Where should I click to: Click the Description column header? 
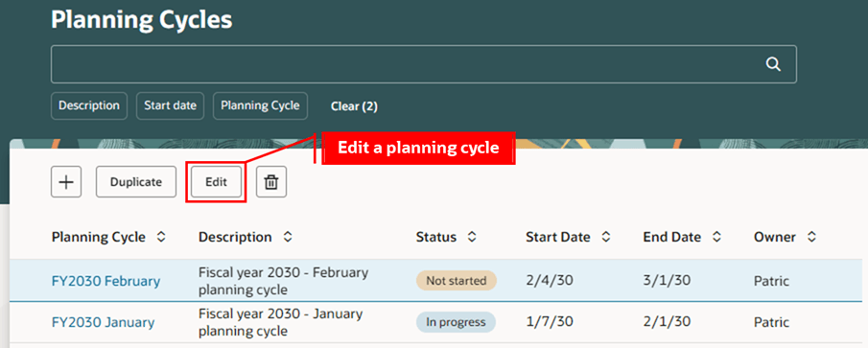click(x=235, y=238)
